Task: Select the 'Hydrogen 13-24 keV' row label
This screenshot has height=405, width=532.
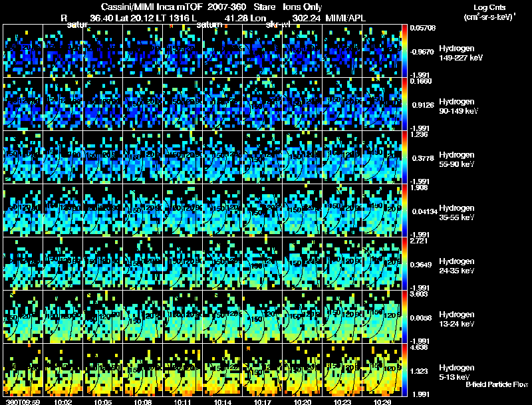Action: 457,319
